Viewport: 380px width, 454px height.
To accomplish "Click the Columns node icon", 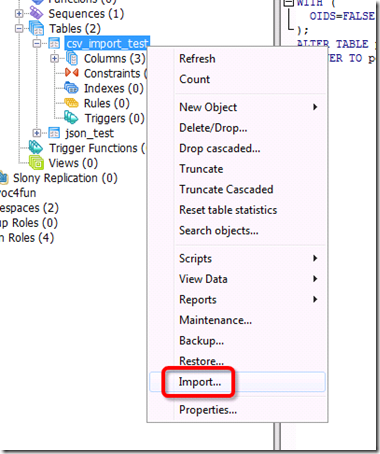I will 71,58.
